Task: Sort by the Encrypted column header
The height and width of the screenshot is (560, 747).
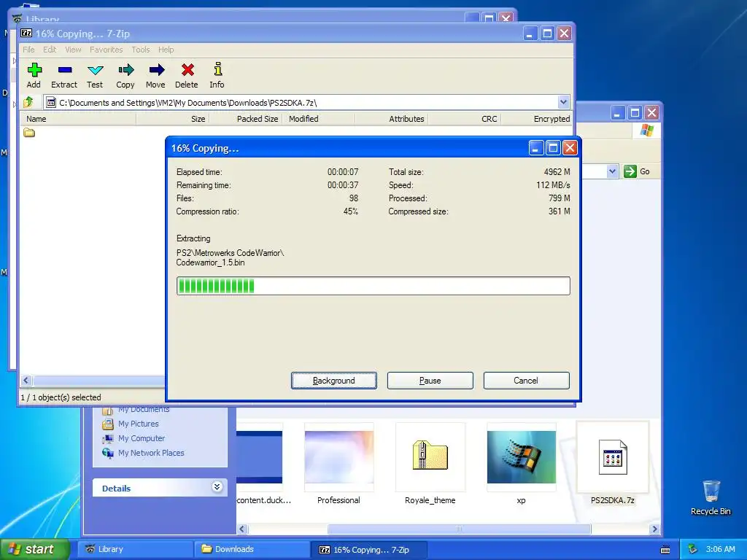Action: click(536, 119)
